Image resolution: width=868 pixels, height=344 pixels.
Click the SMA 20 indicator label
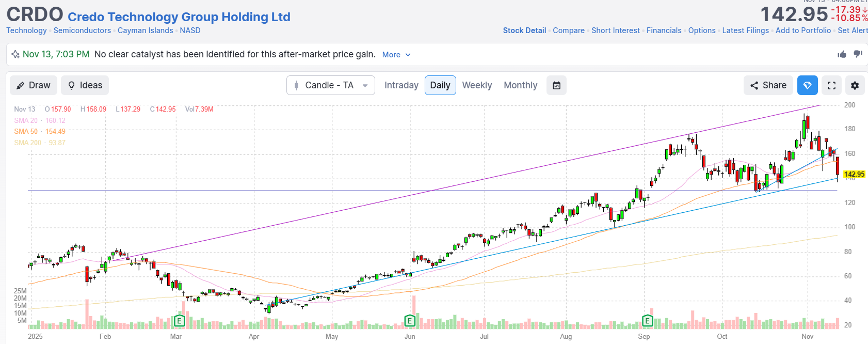pos(40,120)
